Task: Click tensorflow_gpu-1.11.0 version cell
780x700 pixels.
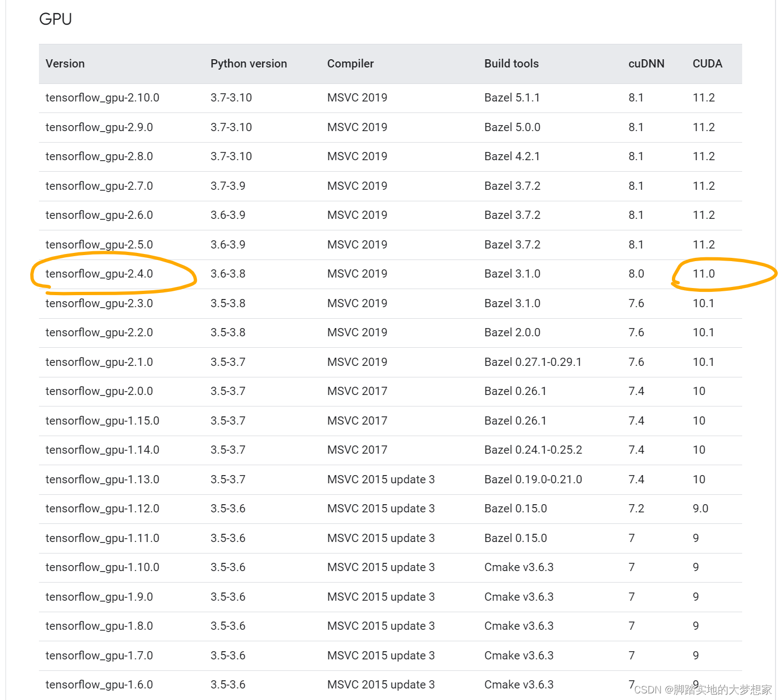Action: pos(103,538)
